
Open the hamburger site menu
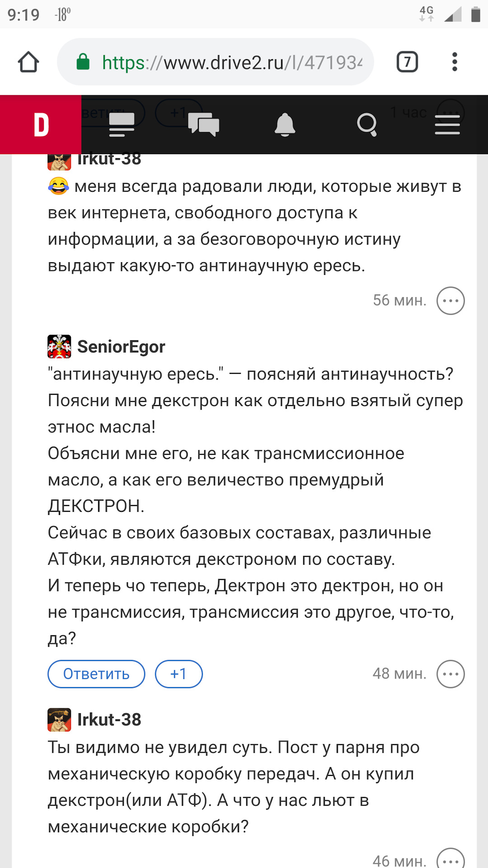(x=447, y=125)
